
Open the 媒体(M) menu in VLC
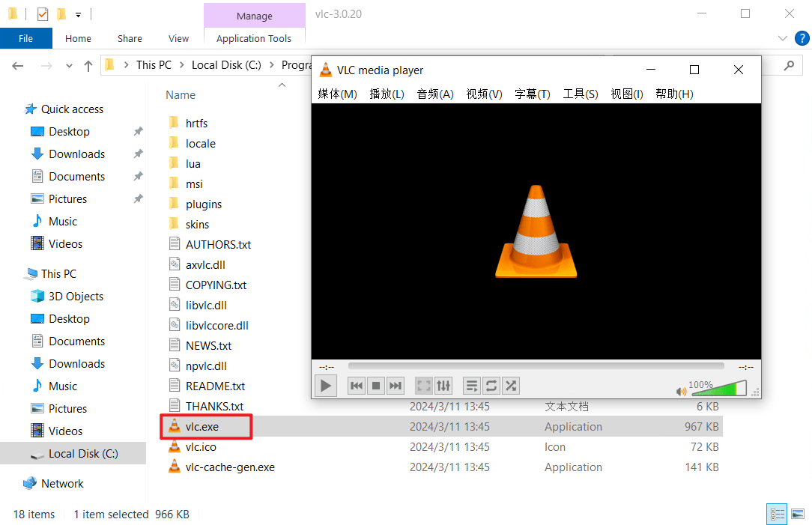click(x=337, y=94)
